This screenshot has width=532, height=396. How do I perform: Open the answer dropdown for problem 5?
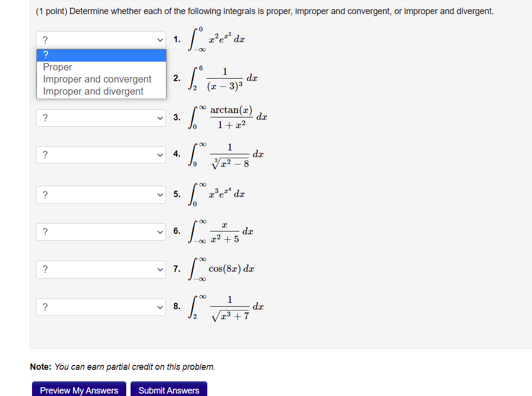pos(100,195)
